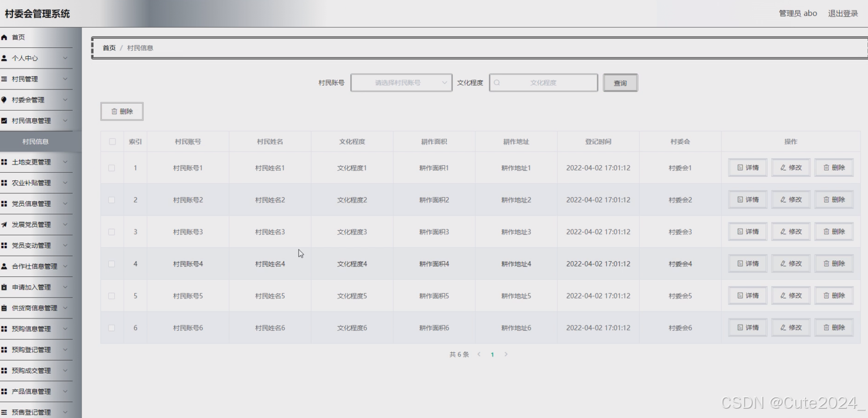868x418 pixels.
Task: Click the 村民姓名5 cell
Action: (x=270, y=296)
